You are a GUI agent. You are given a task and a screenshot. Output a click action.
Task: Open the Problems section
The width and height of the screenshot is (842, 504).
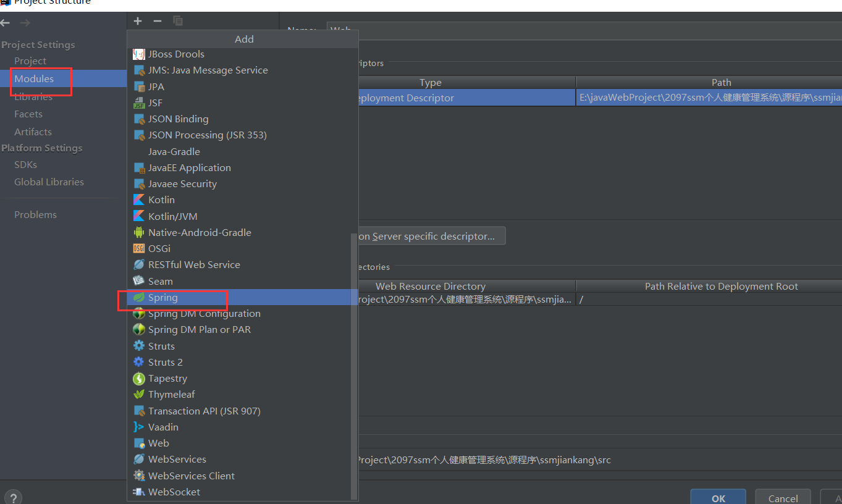pos(36,215)
